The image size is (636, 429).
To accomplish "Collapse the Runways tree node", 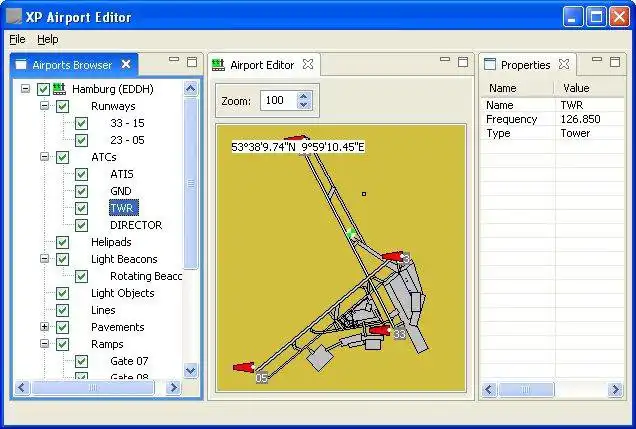I will click(45, 106).
